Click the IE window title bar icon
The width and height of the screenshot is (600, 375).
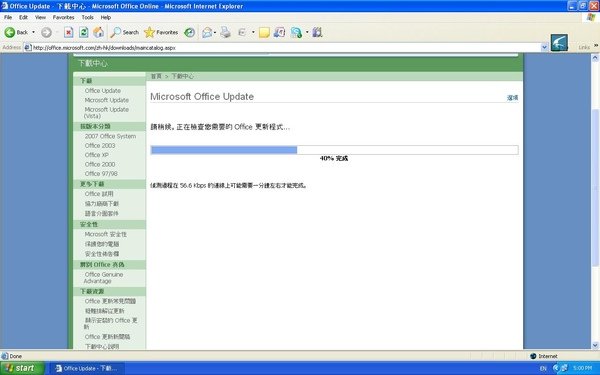4,6
